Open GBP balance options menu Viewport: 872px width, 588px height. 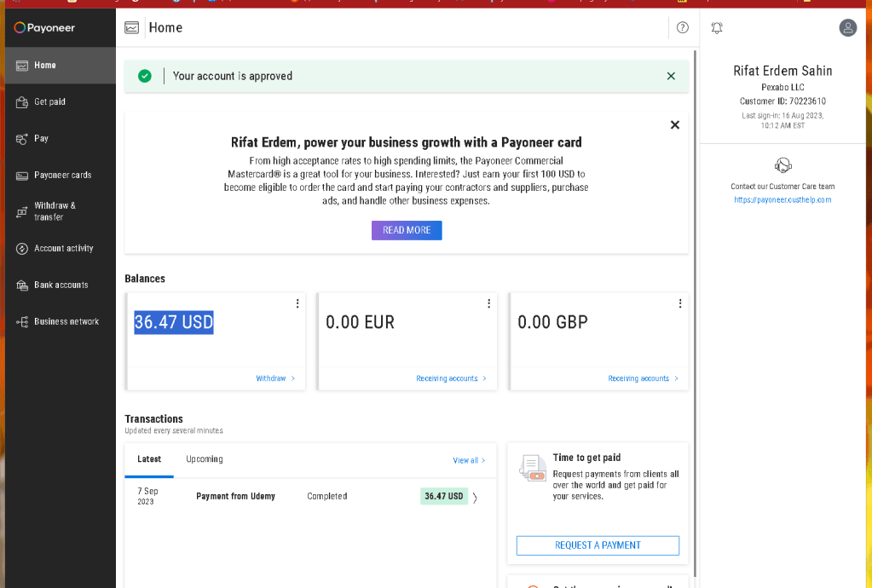point(679,303)
